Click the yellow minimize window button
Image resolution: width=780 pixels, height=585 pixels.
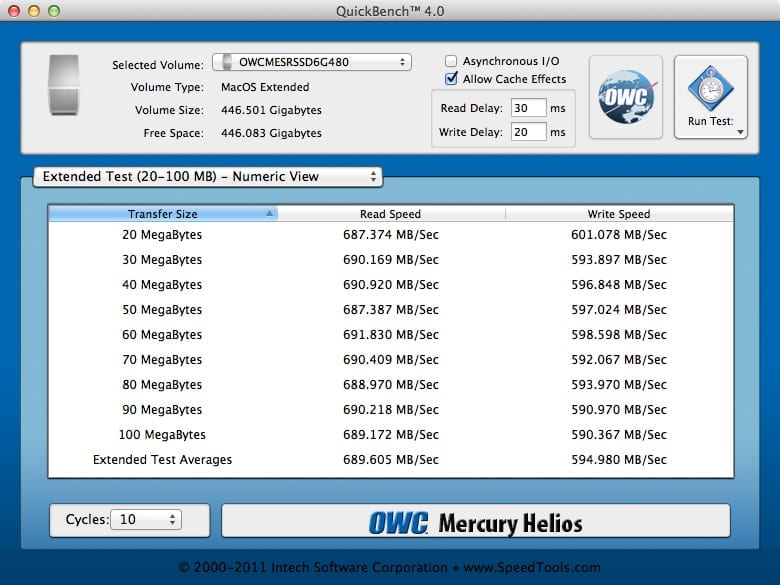click(34, 10)
